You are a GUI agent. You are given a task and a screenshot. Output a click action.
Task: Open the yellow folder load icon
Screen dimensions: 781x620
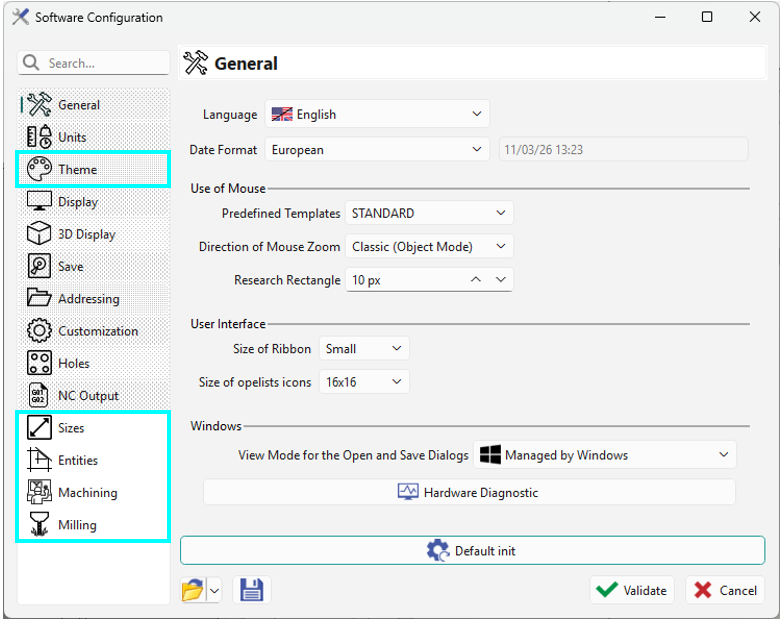pos(193,590)
